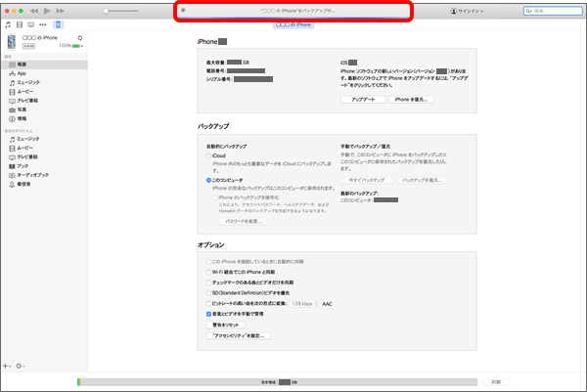Select the このコンピュータ backup radio button
This screenshot has height=392, width=587.
(x=208, y=180)
